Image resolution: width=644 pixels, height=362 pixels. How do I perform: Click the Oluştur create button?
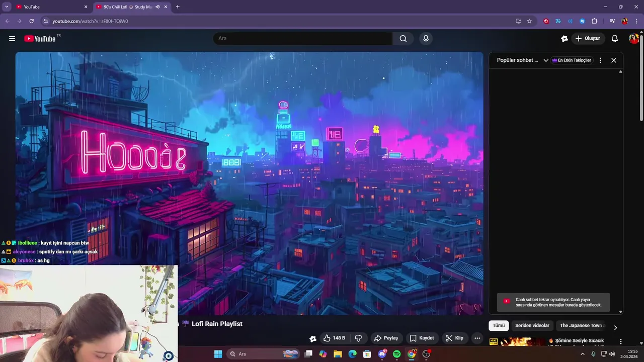click(588, 39)
